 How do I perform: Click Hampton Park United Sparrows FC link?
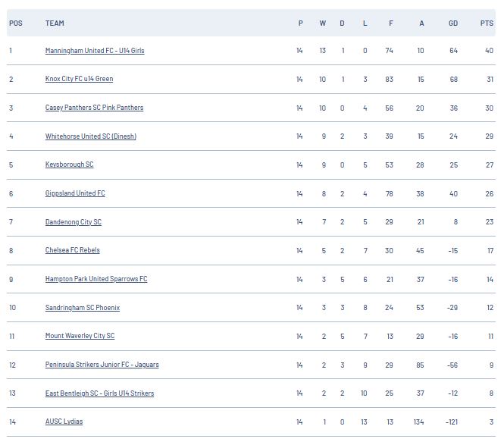click(96, 279)
